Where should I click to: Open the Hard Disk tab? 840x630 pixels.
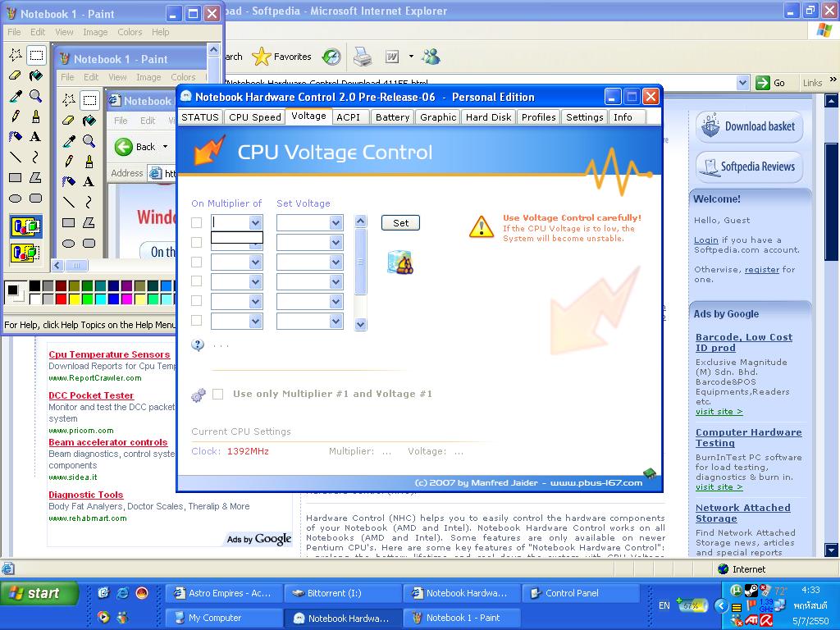coord(489,117)
